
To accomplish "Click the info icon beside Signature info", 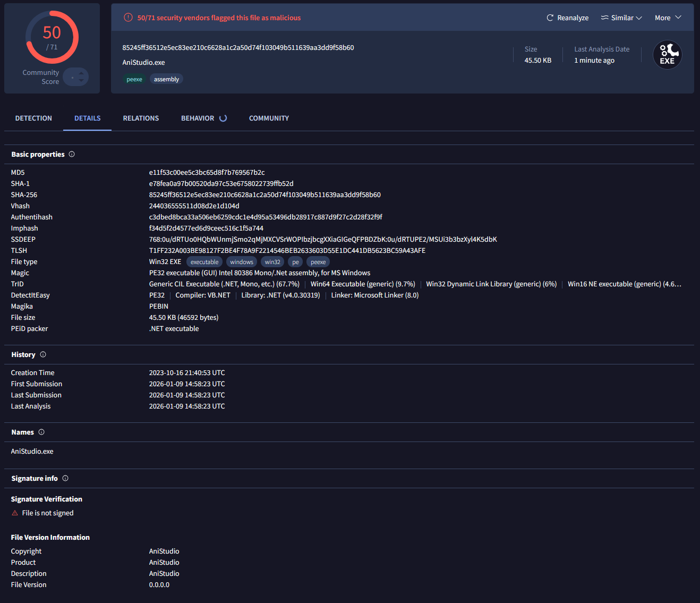I will 65,478.
